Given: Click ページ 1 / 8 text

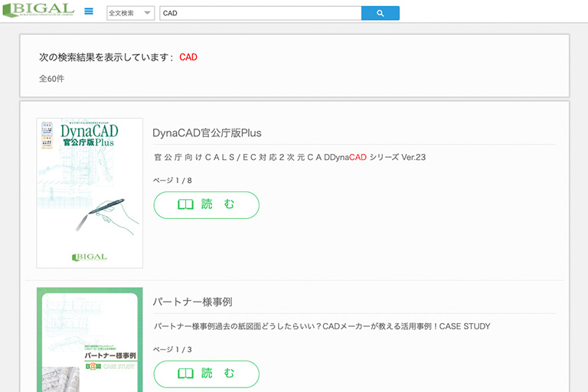Looking at the screenshot, I should click(172, 181).
